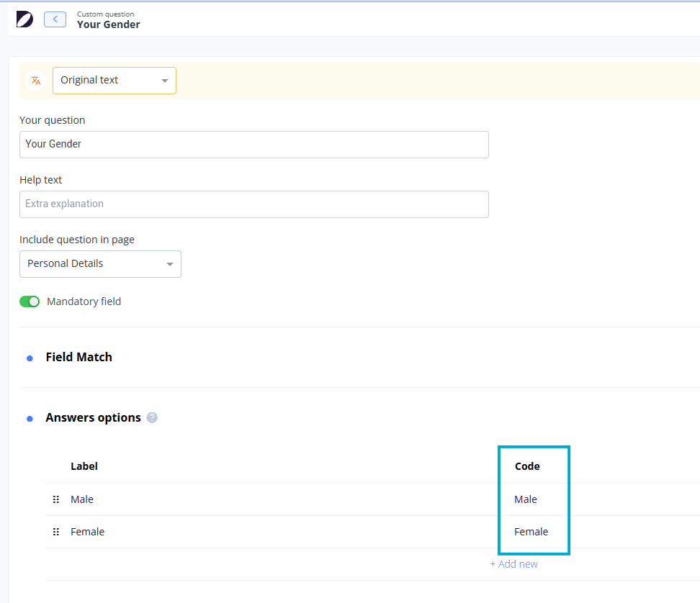Open the Answers options help tooltip icon
This screenshot has height=603, width=700.
pos(152,417)
